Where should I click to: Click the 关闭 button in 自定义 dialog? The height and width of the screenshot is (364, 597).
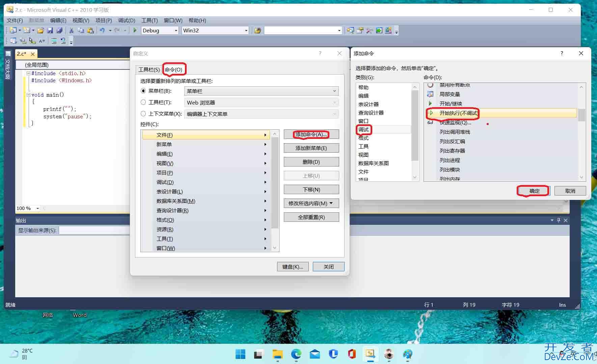click(328, 267)
